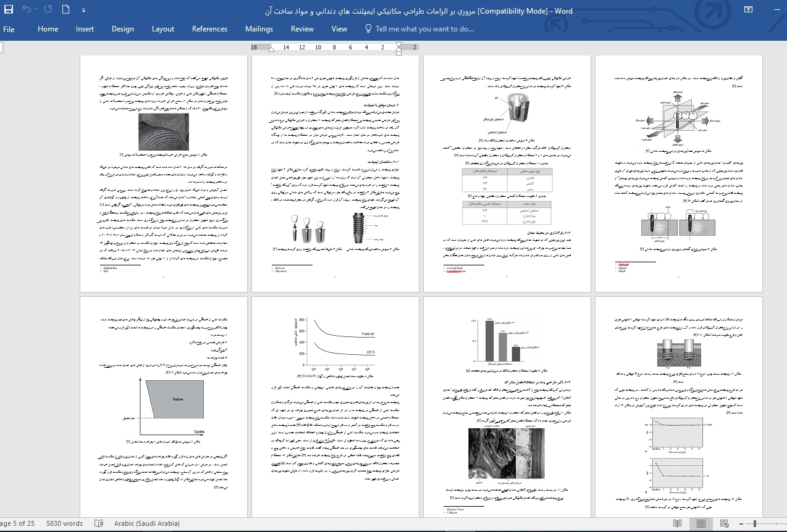This screenshot has height=532, width=787.
Task: Click the Arabic (Saudi Arabia) language indicator
Action: (x=147, y=523)
